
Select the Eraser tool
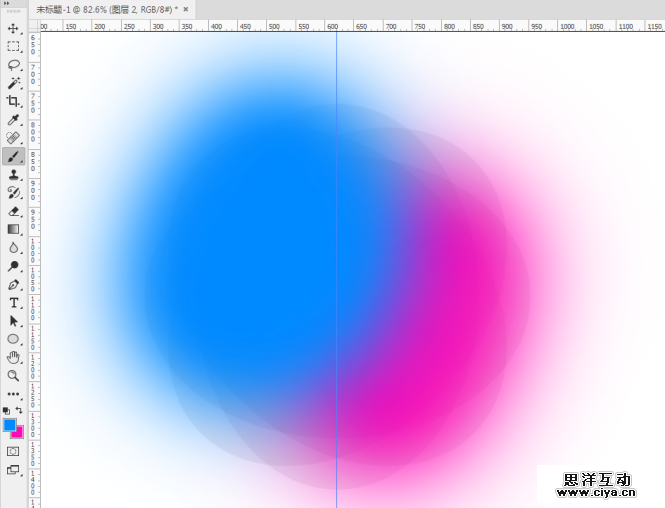point(13,211)
